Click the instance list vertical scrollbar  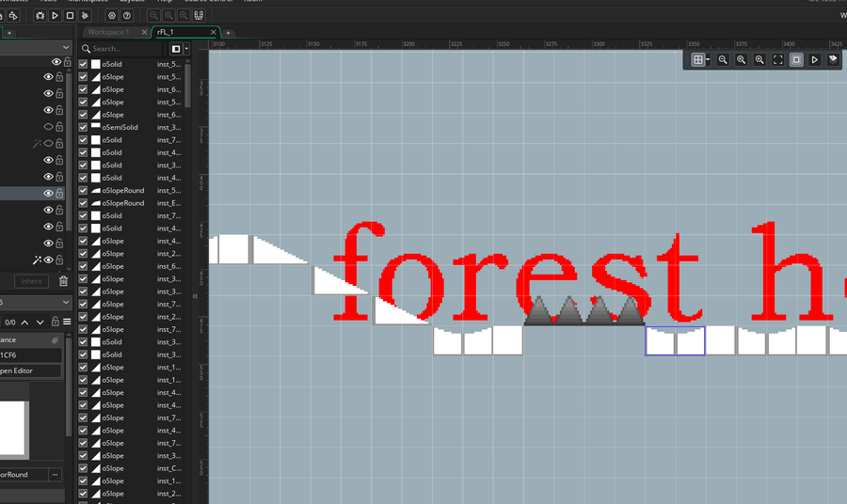(187, 87)
